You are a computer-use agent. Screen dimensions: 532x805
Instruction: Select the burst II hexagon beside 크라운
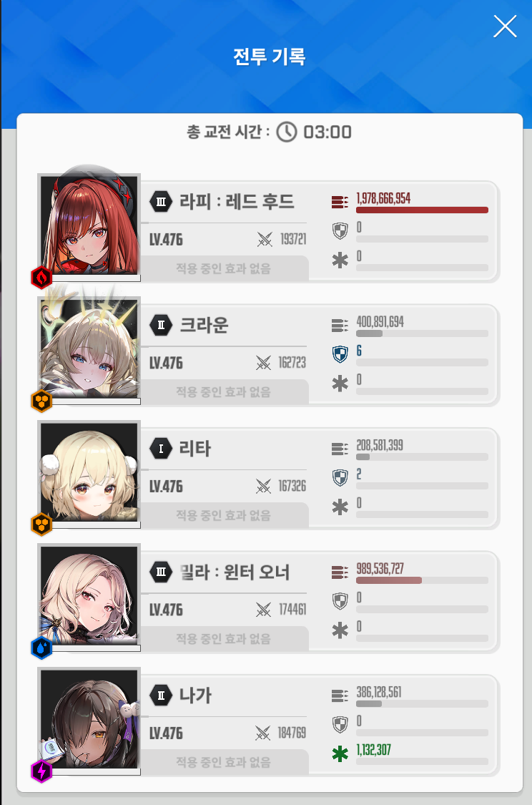coord(161,325)
